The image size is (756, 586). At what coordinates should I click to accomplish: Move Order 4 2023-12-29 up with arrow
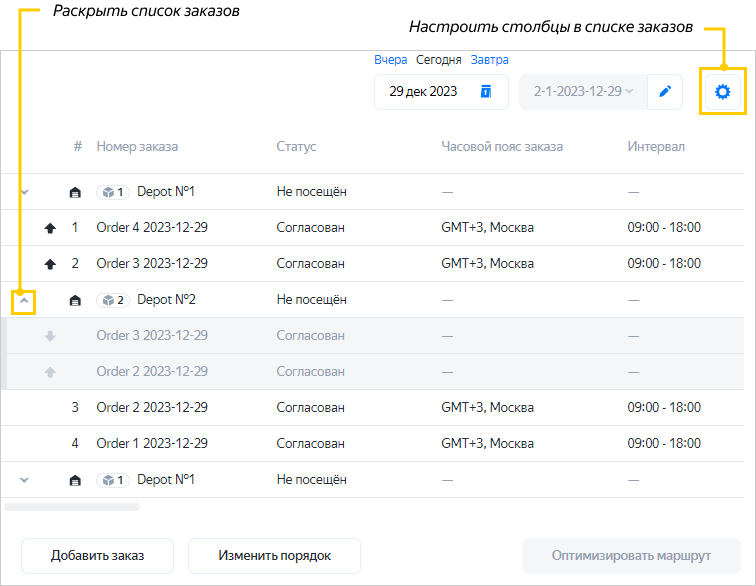pos(50,228)
